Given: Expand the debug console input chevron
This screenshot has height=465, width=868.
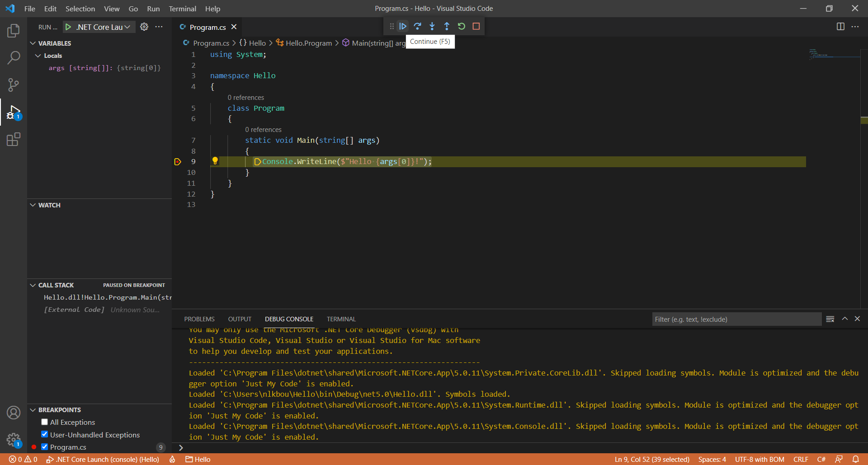Looking at the screenshot, I should 181,448.
